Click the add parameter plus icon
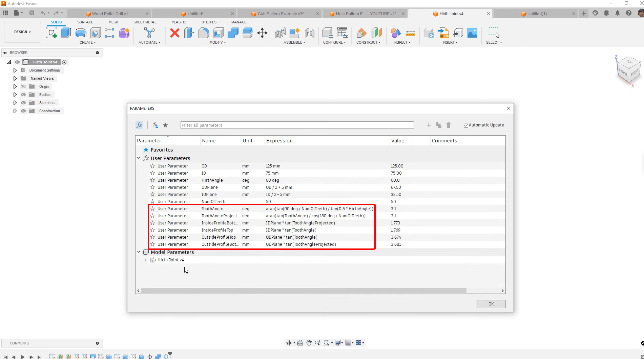Viewport: 644px width, 359px height. [x=429, y=125]
